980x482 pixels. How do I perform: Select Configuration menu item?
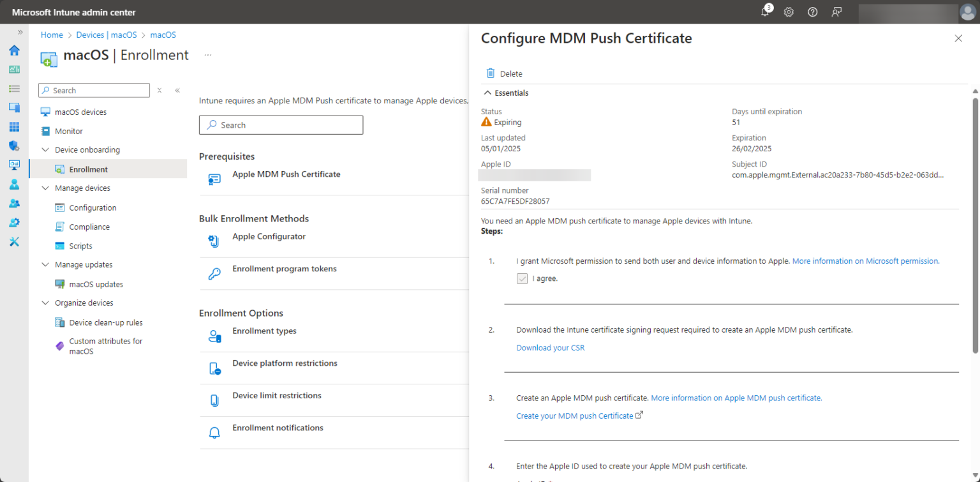point(108,207)
